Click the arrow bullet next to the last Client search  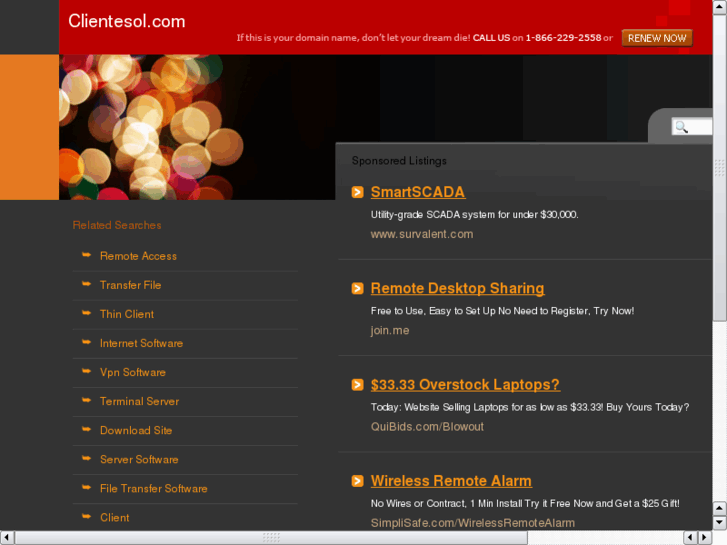coord(87,516)
